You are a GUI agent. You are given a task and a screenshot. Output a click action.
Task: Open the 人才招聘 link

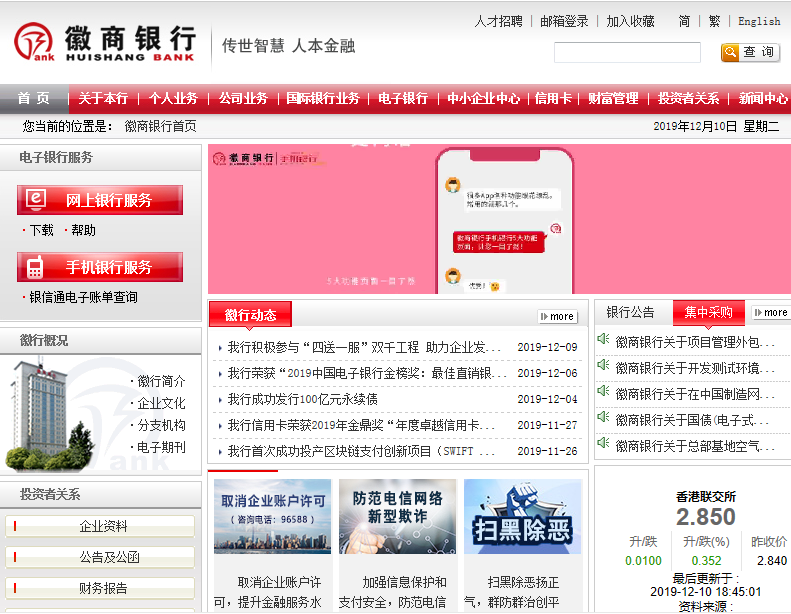pos(498,21)
